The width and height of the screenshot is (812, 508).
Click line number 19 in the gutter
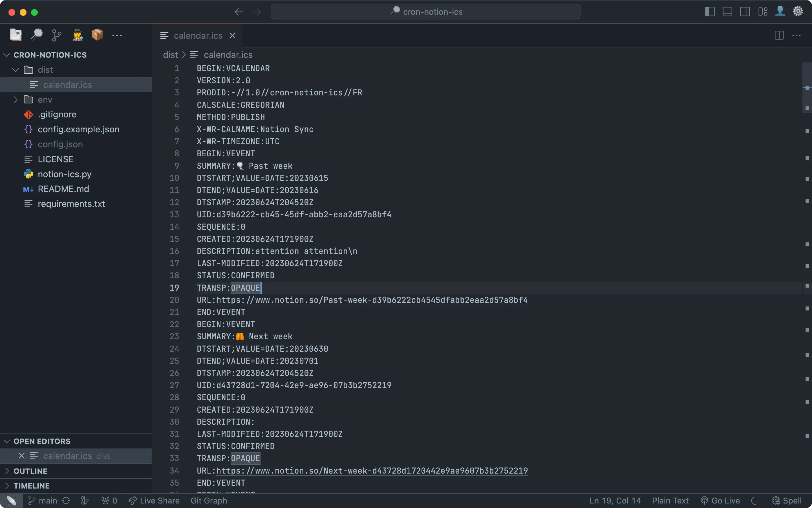[x=174, y=288]
